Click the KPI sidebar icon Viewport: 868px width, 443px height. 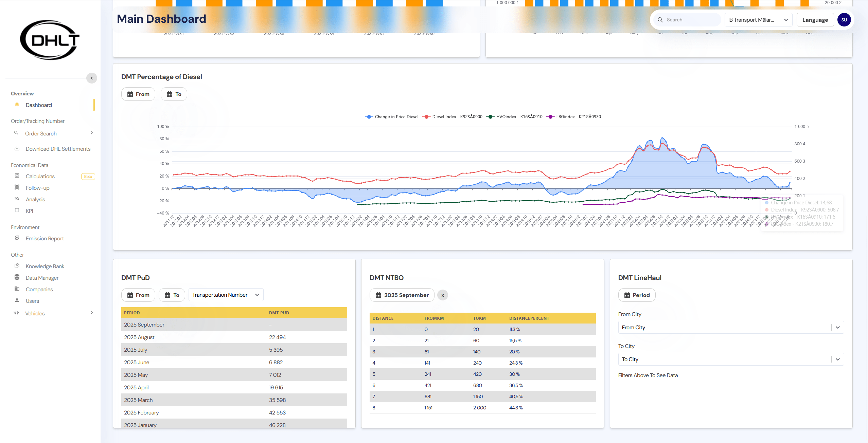[17, 210]
